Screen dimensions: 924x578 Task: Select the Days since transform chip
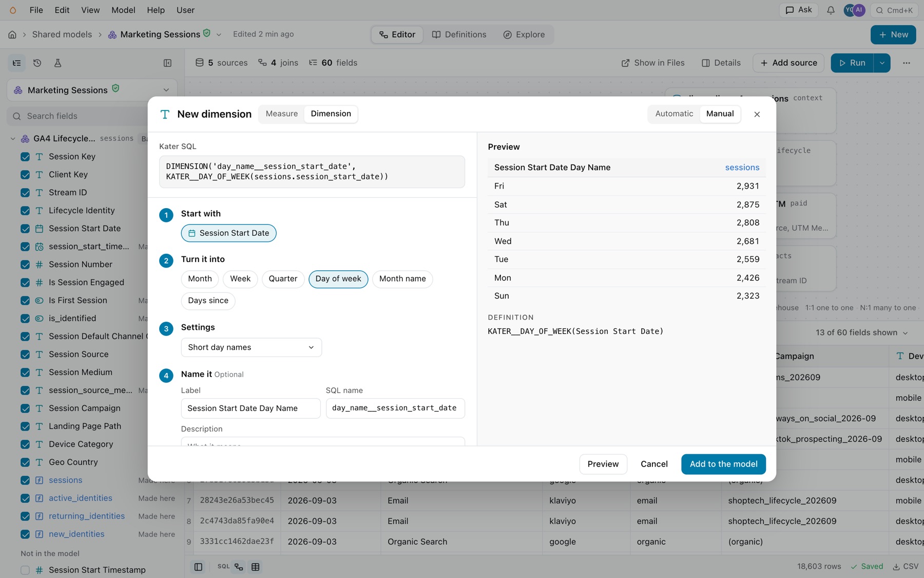click(208, 301)
